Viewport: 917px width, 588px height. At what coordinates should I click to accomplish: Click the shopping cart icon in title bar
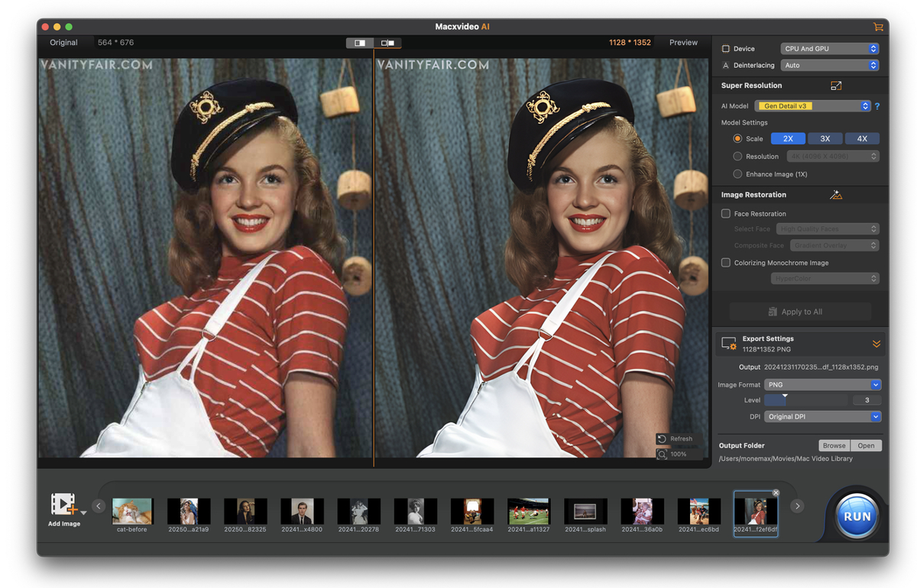click(877, 26)
